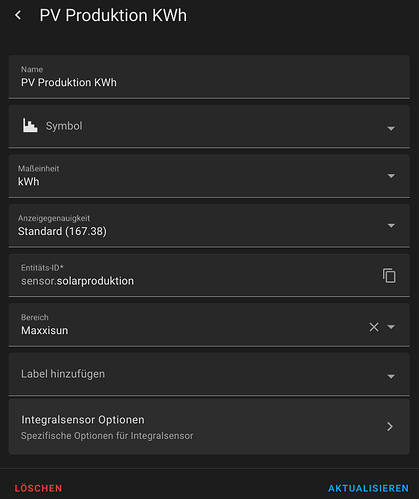Open the Integralsensor Optionen chevron
Screen dimensions: 419x499
pos(390,426)
